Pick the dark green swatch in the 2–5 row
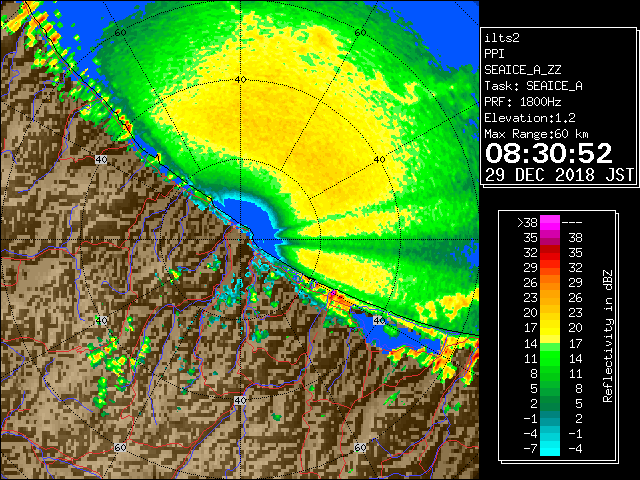Image resolution: width=640 pixels, height=480 pixels. pos(550,403)
